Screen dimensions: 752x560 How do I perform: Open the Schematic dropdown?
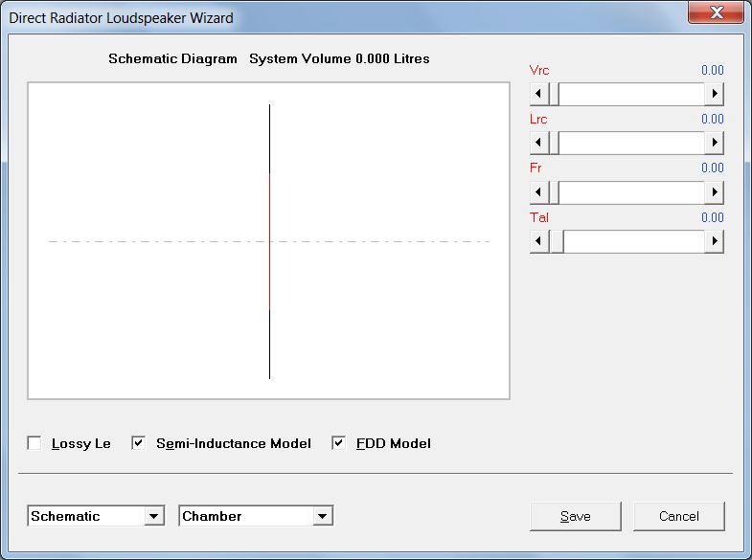[154, 516]
